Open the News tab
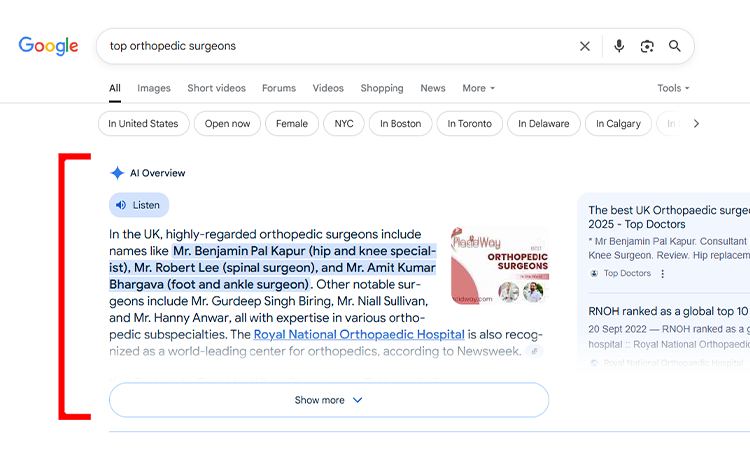 coord(433,88)
